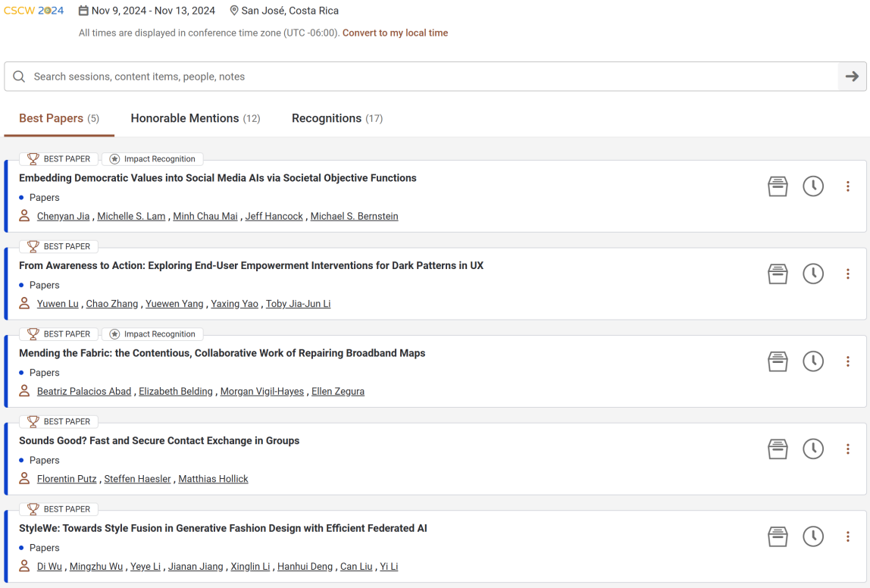Viewport: 870px width, 588px height.
Task: Open three-dot menu for Mending the Fabric paper
Action: (x=847, y=361)
